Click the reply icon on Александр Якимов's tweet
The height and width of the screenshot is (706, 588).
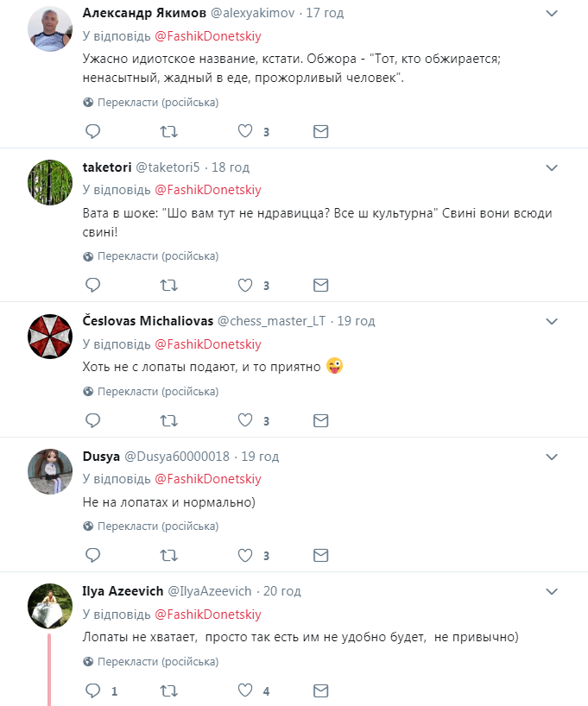[x=92, y=131]
